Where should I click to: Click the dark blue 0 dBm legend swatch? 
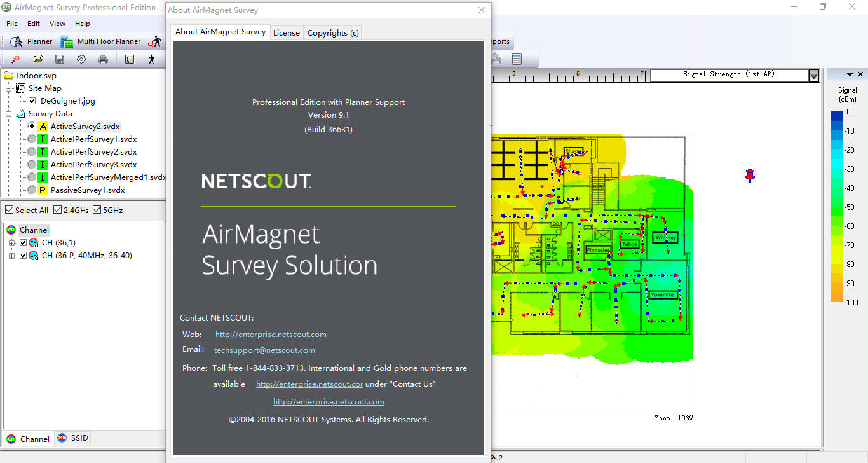pos(836,115)
